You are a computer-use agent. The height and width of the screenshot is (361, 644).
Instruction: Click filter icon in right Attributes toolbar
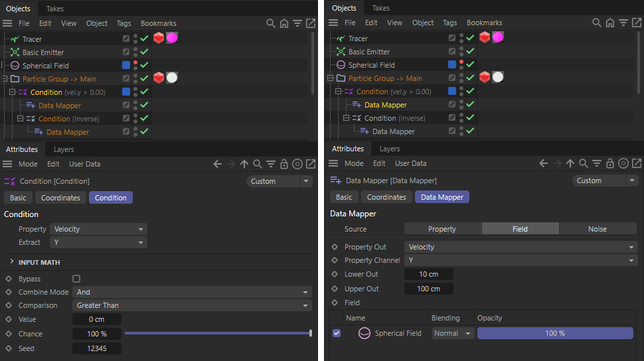[x=597, y=163]
